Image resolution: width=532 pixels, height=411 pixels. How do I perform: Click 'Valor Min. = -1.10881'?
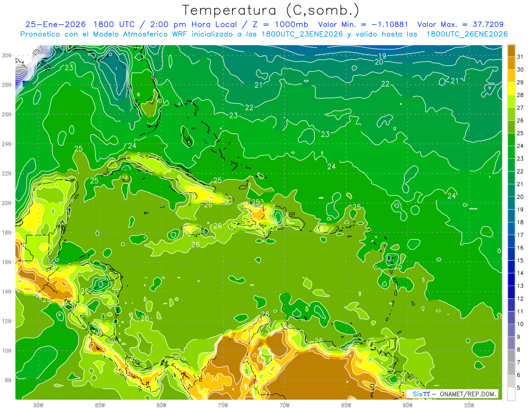pos(363,24)
